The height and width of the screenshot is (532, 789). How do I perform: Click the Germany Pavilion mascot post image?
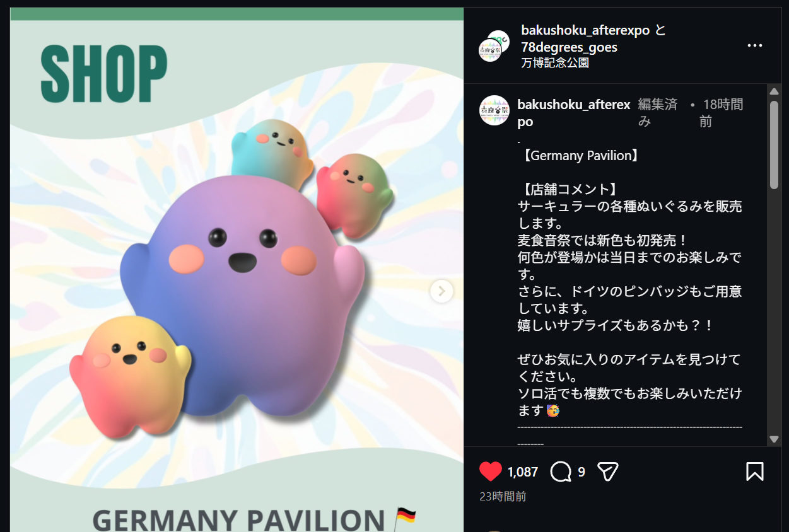click(237, 270)
